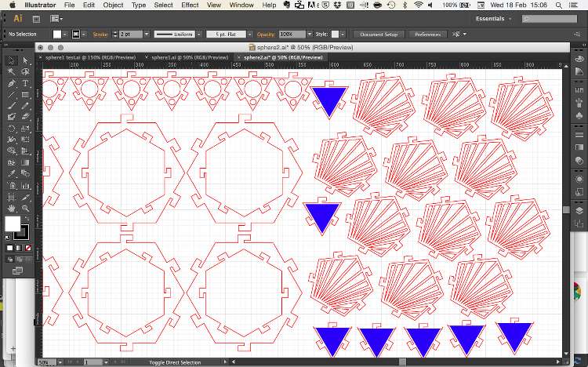588x367 pixels.
Task: Set paint mode to Color
Action: click(x=9, y=248)
